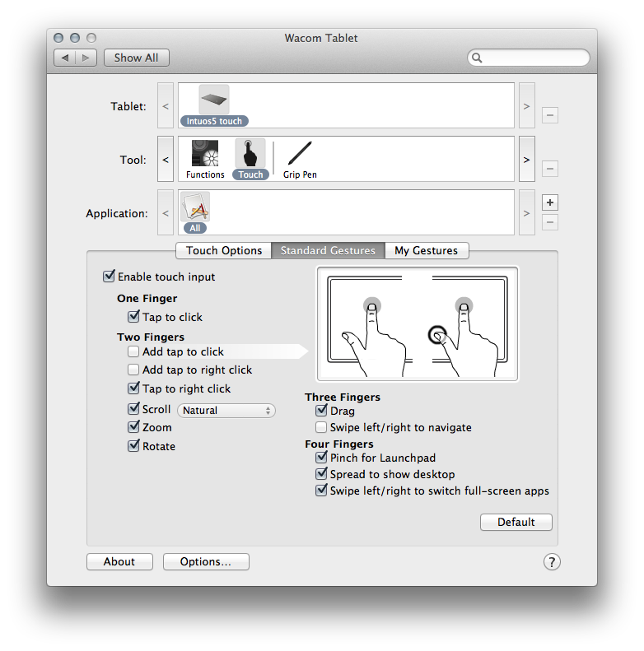Viewport: 644px width, 651px height.
Task: Switch to the Touch Options tab
Action: pyautogui.click(x=224, y=251)
